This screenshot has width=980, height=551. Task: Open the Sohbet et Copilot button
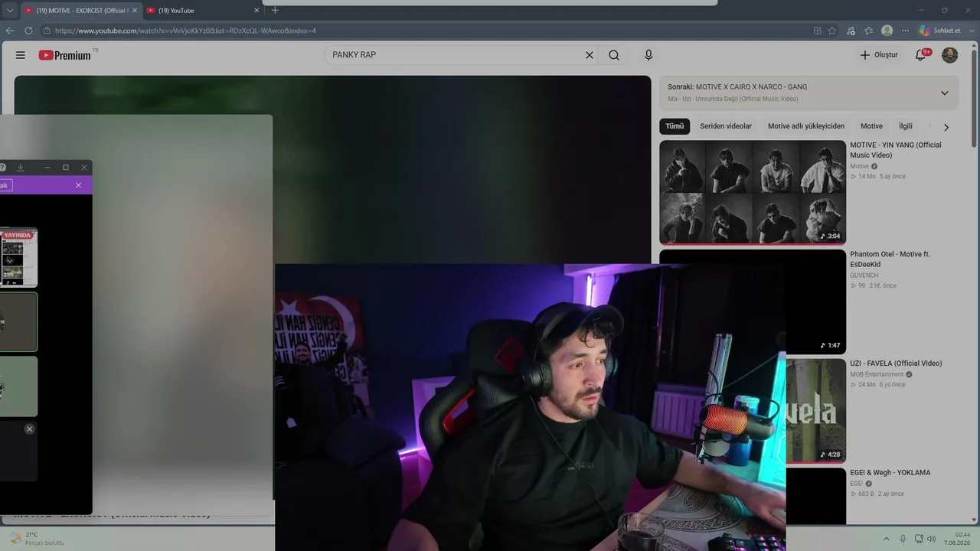pyautogui.click(x=940, y=31)
